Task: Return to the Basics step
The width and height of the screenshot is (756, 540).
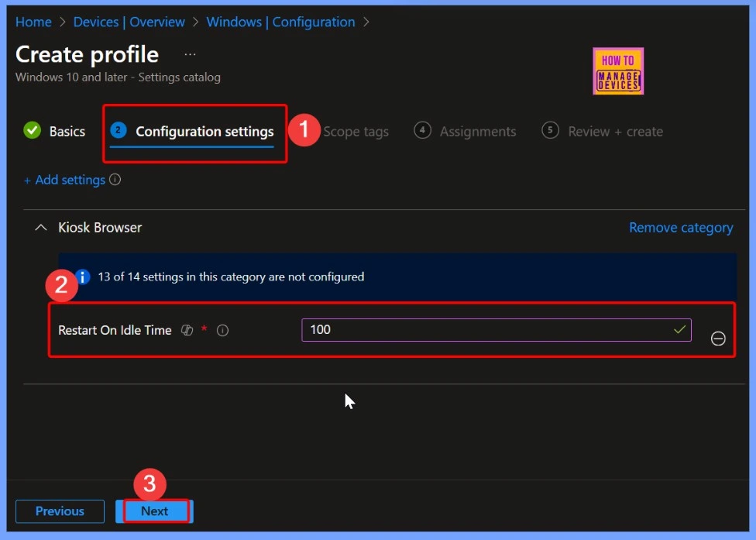Action: pyautogui.click(x=54, y=131)
